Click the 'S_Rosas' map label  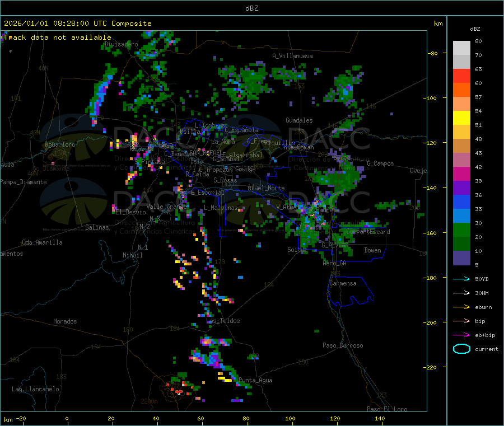225,180
